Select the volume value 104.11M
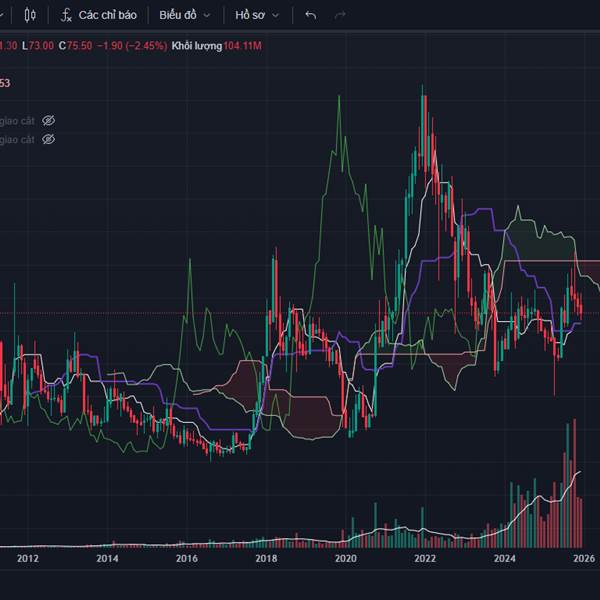Viewport: 600px width, 600px height. click(x=243, y=46)
